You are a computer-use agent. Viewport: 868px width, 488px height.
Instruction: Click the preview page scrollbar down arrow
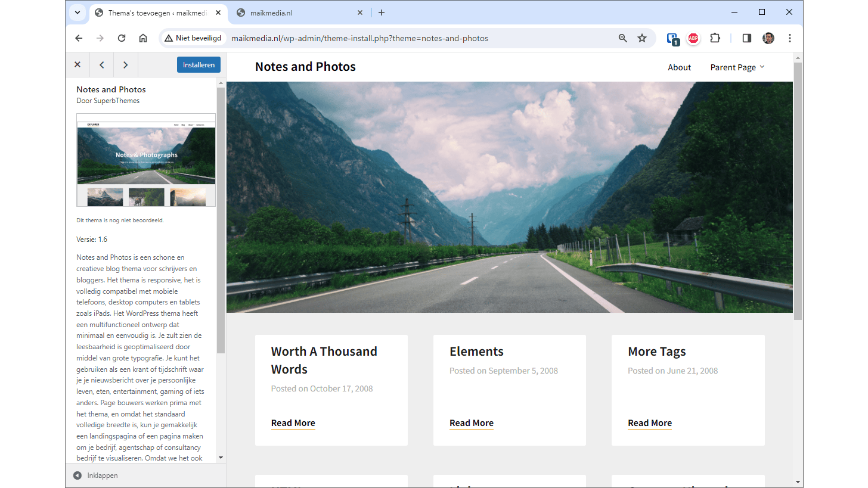click(798, 482)
